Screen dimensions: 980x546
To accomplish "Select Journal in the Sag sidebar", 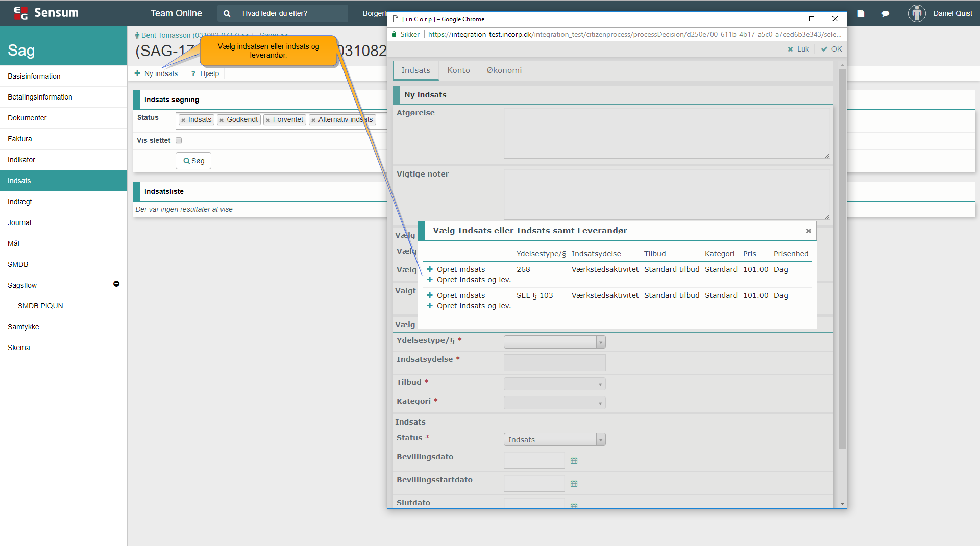I will pyautogui.click(x=19, y=222).
